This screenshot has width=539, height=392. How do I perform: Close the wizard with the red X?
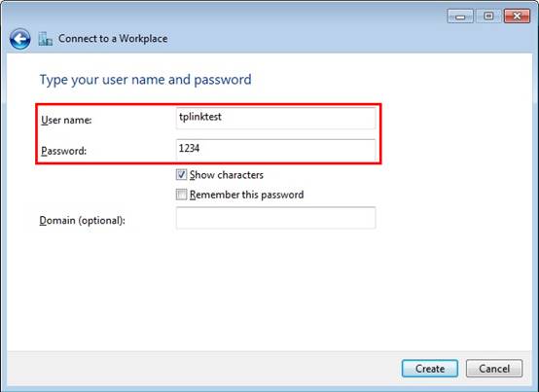point(517,17)
